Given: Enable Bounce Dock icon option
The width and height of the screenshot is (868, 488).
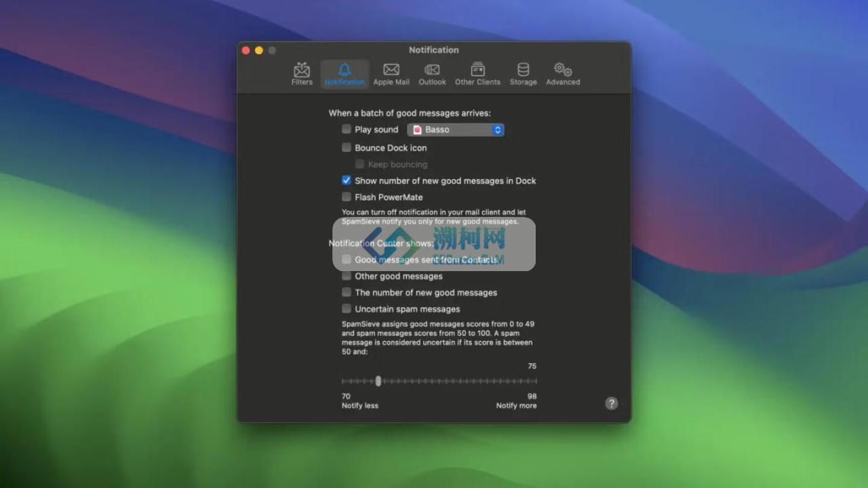Looking at the screenshot, I should [347, 147].
